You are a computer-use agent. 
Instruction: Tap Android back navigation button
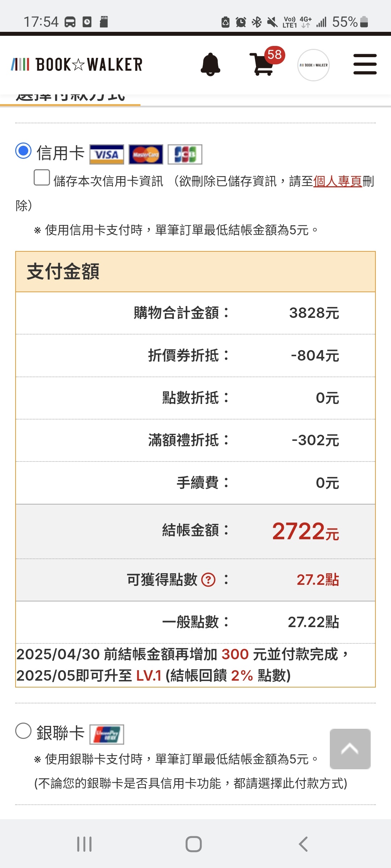click(303, 844)
